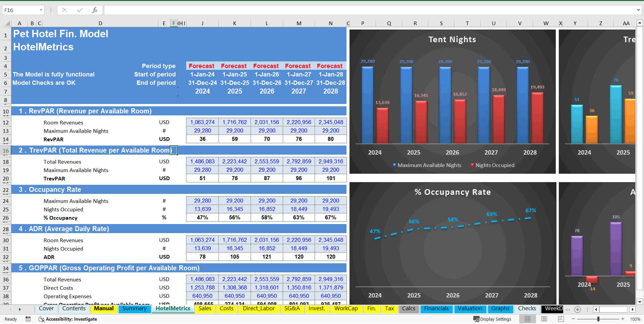Click the Enter checkmark formula bar icon
Image resolution: width=644 pixels, height=324 pixels.
pos(79,10)
